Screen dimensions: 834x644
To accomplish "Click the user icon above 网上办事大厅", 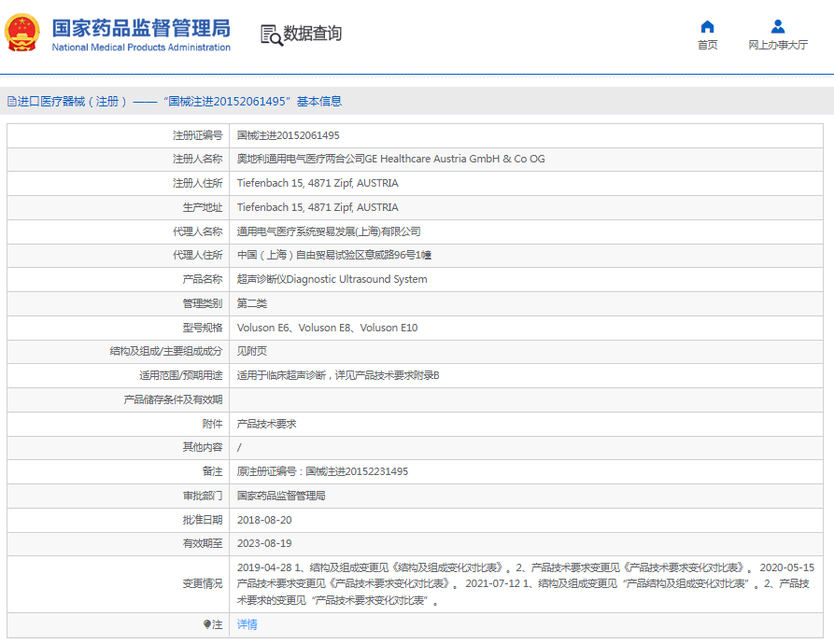I will point(778,26).
